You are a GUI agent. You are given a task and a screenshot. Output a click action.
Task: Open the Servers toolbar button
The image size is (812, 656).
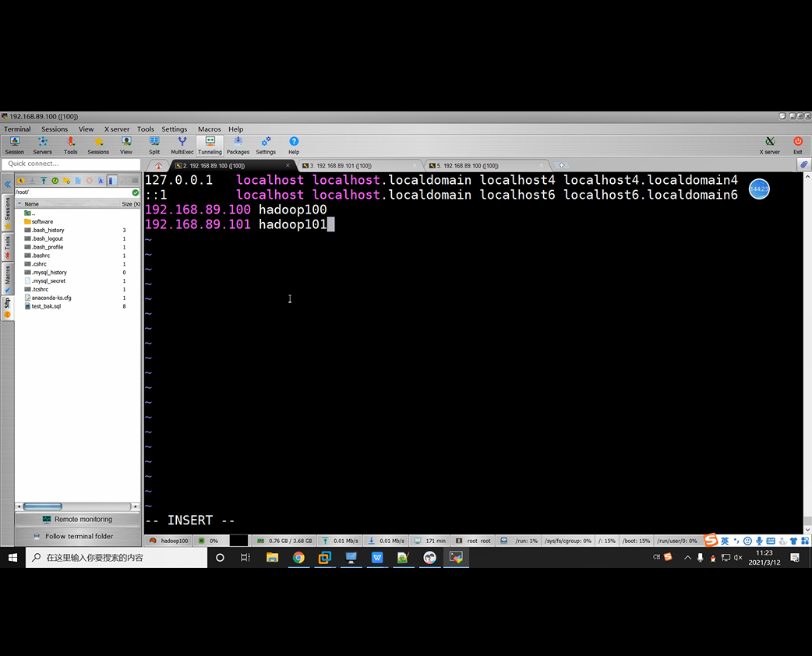pyautogui.click(x=42, y=146)
